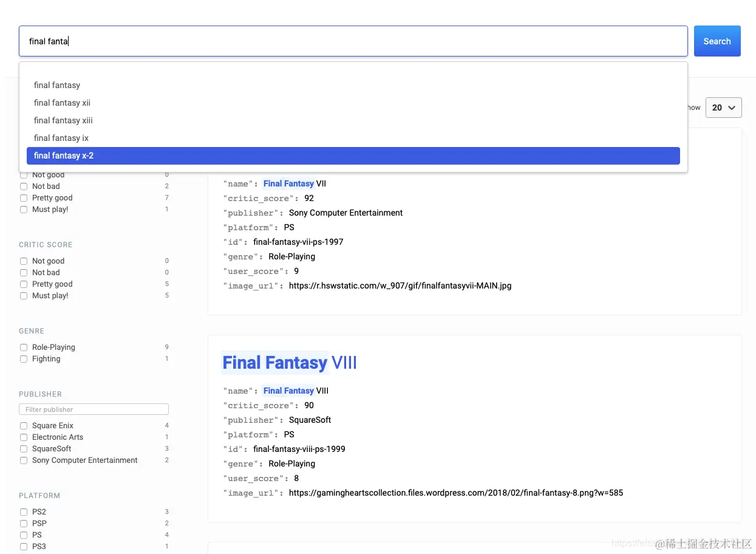Click the blue Search button
Image resolution: width=756 pixels, height=554 pixels.
pos(717,41)
